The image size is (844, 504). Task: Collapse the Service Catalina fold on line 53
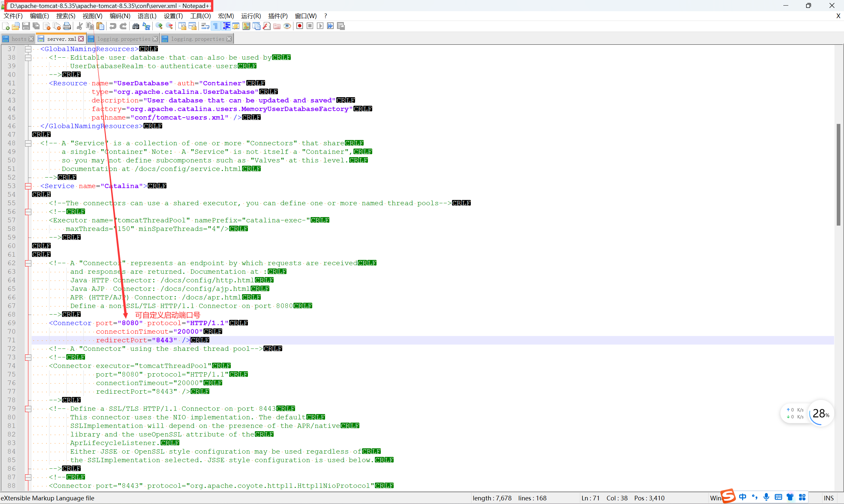(28, 186)
